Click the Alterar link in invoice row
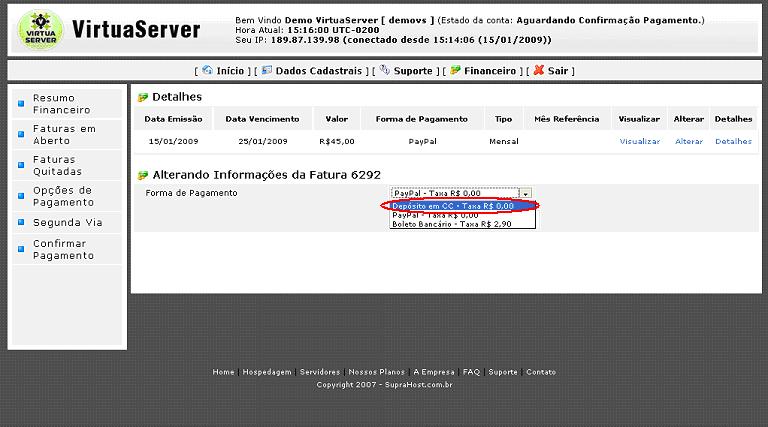 coord(689,142)
